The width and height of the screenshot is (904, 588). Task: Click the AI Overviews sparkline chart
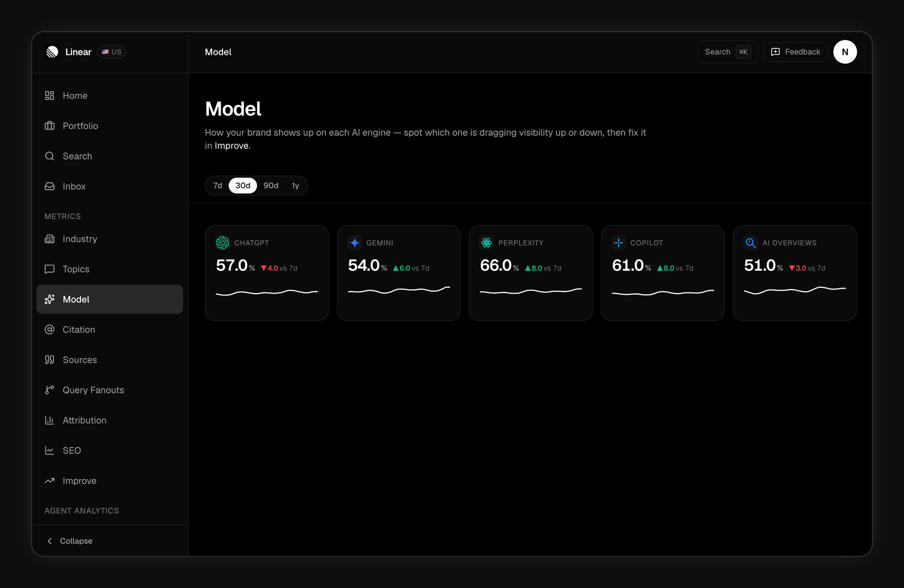[x=795, y=291]
